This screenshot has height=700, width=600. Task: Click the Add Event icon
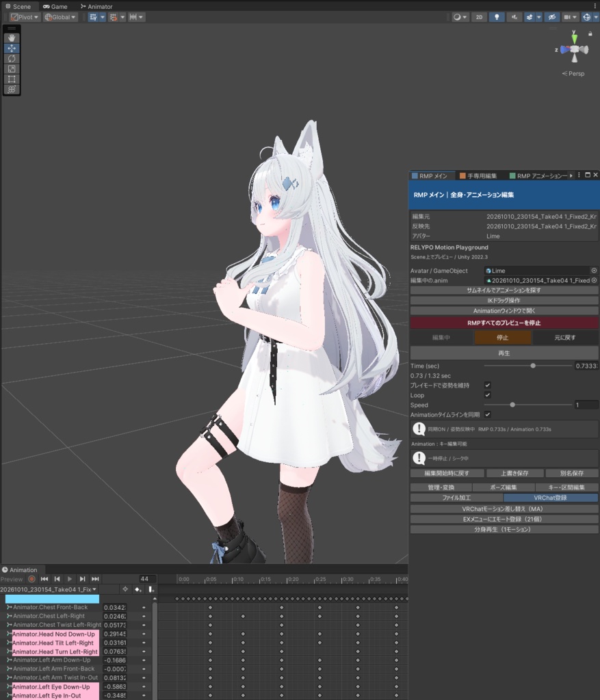151,589
